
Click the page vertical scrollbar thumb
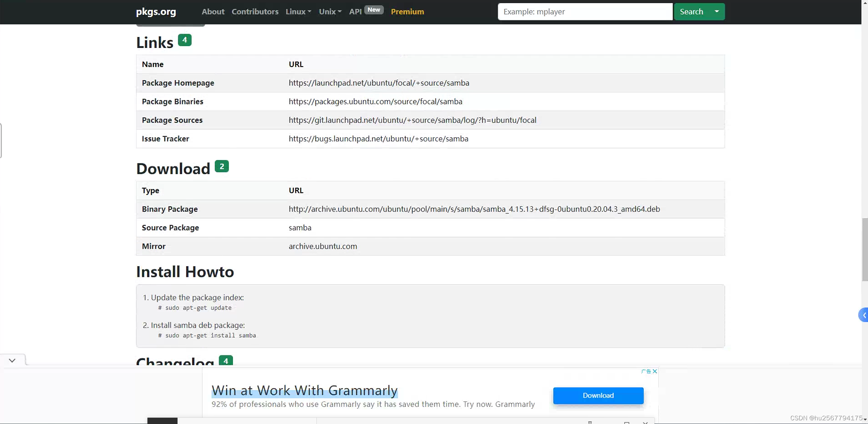pyautogui.click(x=865, y=250)
